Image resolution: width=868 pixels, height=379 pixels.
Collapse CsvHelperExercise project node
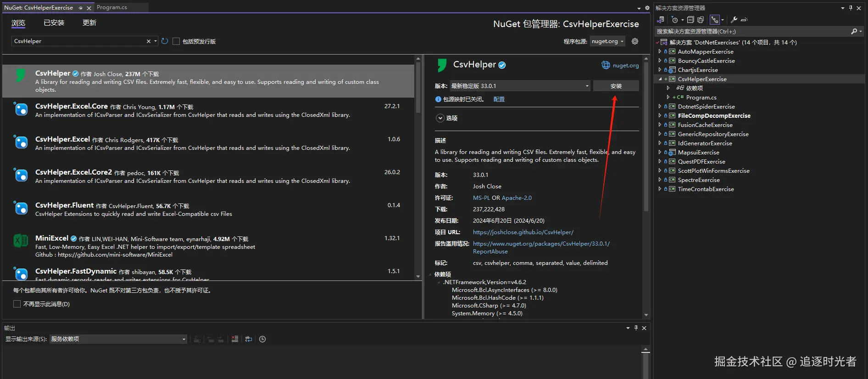point(660,79)
